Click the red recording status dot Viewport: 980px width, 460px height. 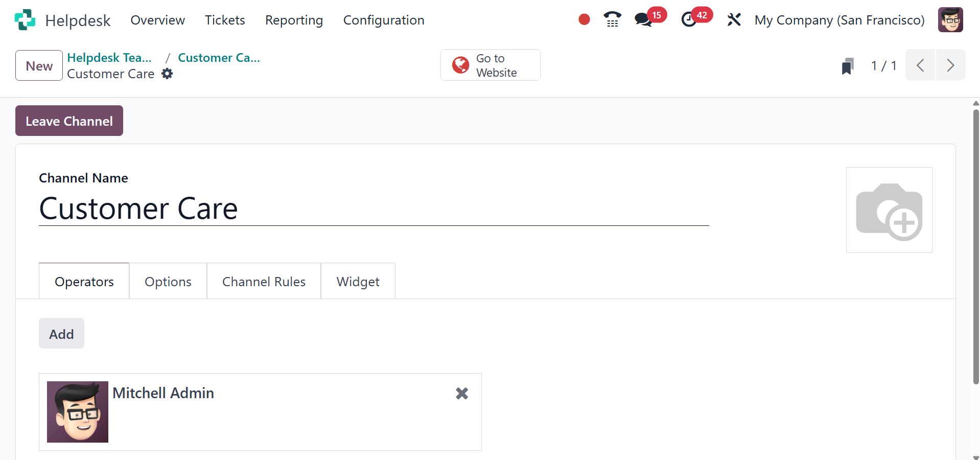(584, 19)
